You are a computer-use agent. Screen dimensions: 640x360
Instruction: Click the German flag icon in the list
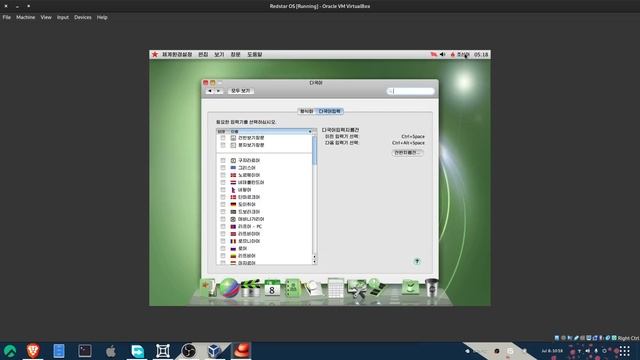(233, 204)
